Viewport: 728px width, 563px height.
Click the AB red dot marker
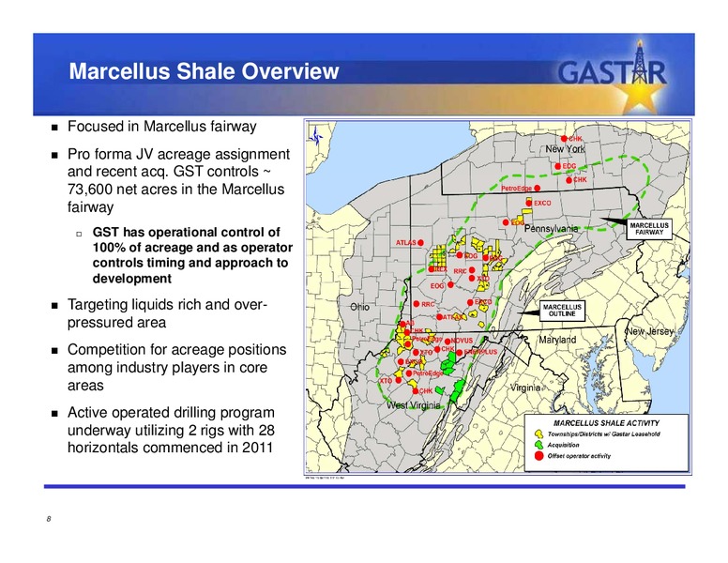pos(403,324)
